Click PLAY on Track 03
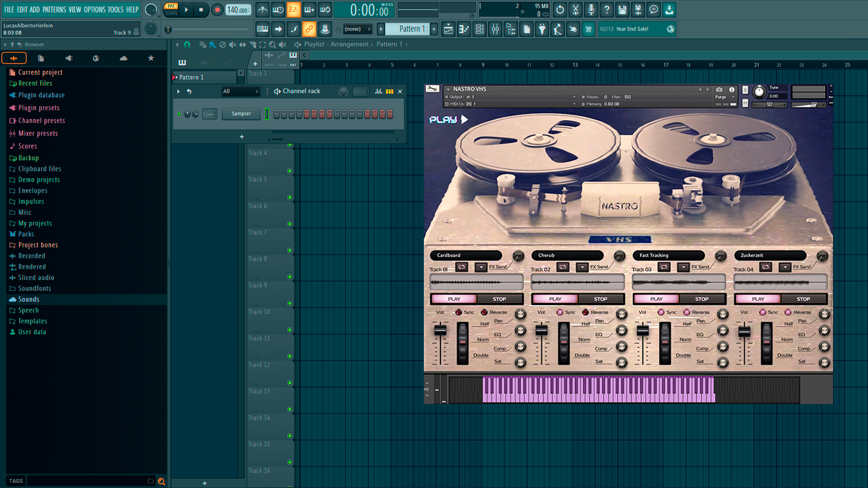 tap(656, 299)
